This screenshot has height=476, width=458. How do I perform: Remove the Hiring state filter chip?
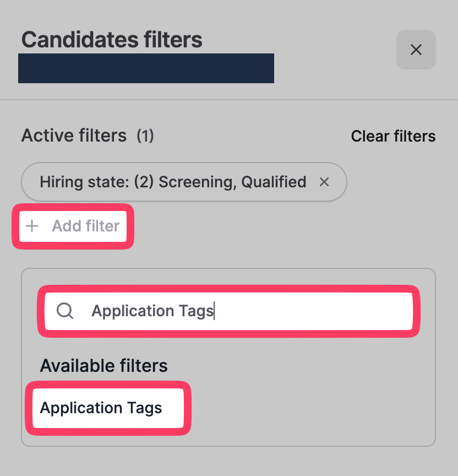click(x=324, y=182)
